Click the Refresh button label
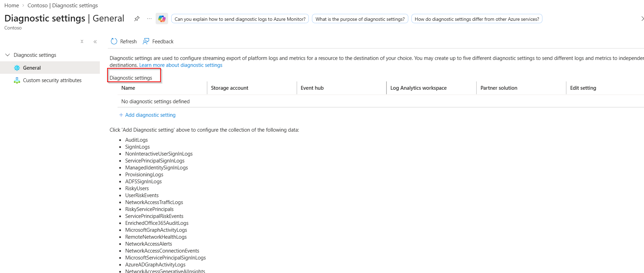Screen dimensions: 644x273 [128, 42]
